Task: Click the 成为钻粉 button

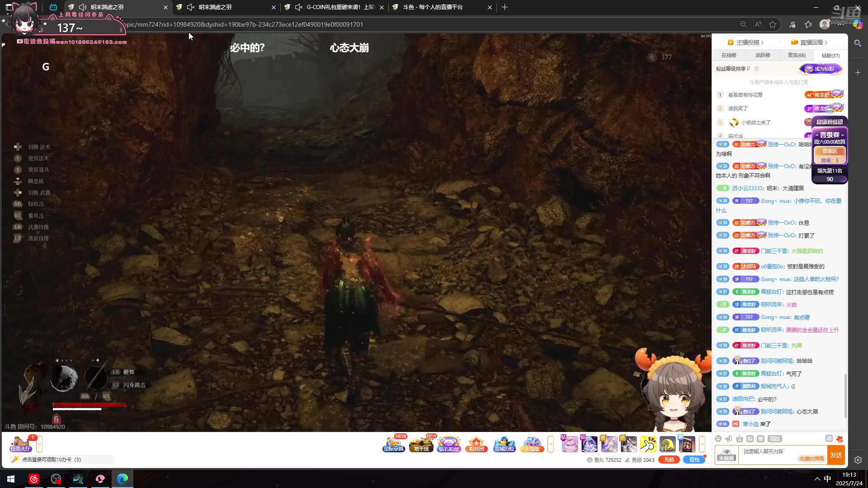Action: coord(821,69)
